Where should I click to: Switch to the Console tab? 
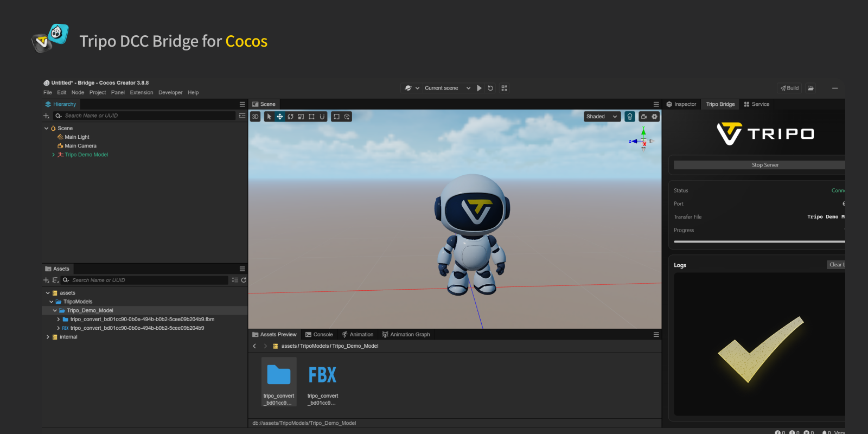[x=319, y=335]
